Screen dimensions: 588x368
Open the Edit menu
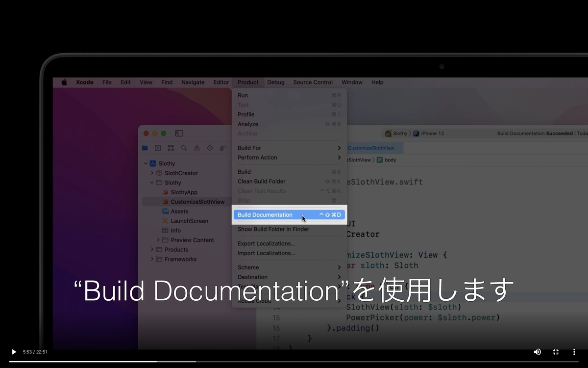(x=125, y=82)
